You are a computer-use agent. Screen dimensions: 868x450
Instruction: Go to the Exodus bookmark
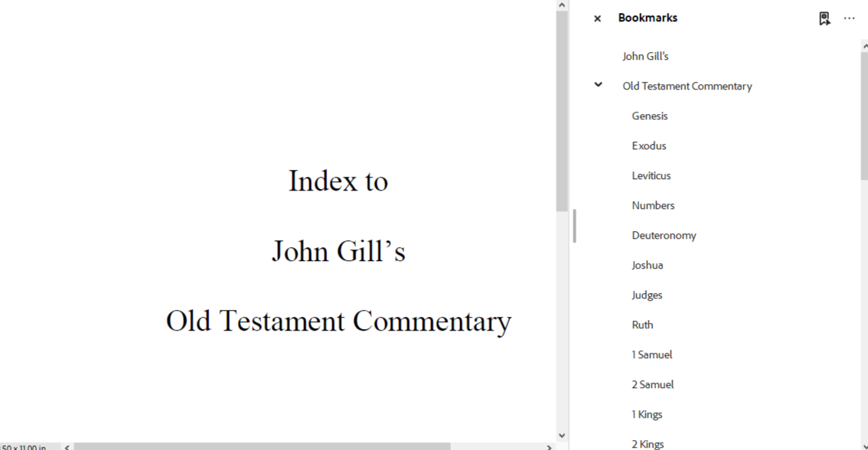648,145
